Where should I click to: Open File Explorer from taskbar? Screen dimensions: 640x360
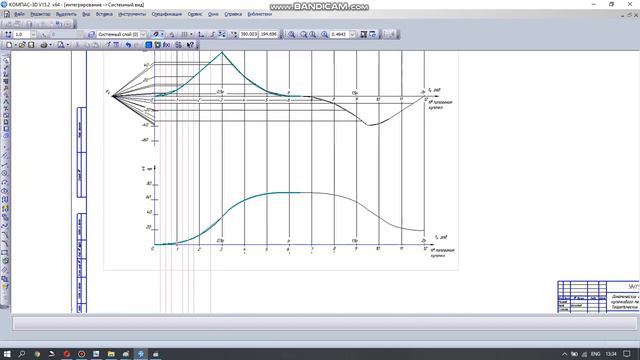[111, 354]
